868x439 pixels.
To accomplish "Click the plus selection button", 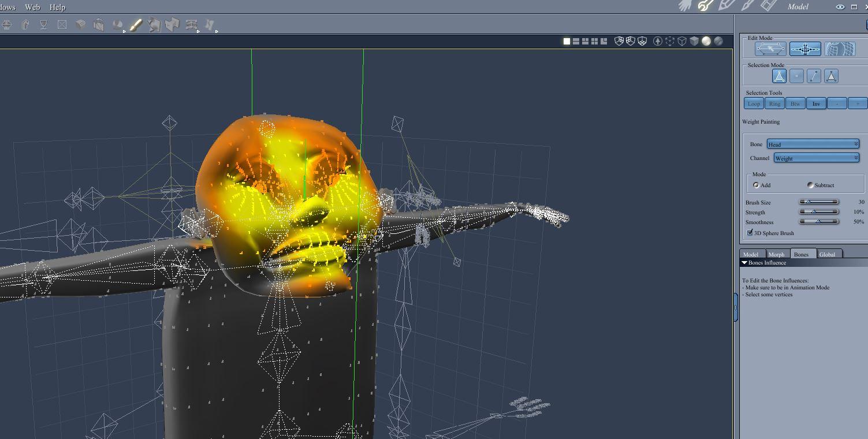I will (858, 103).
